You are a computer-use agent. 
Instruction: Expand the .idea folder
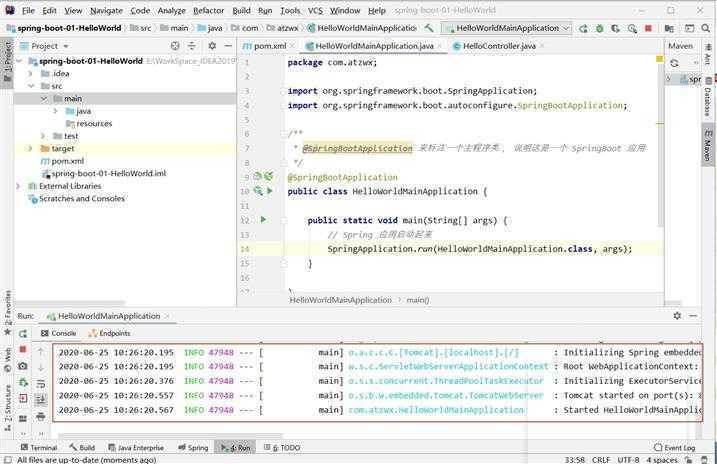(30, 74)
